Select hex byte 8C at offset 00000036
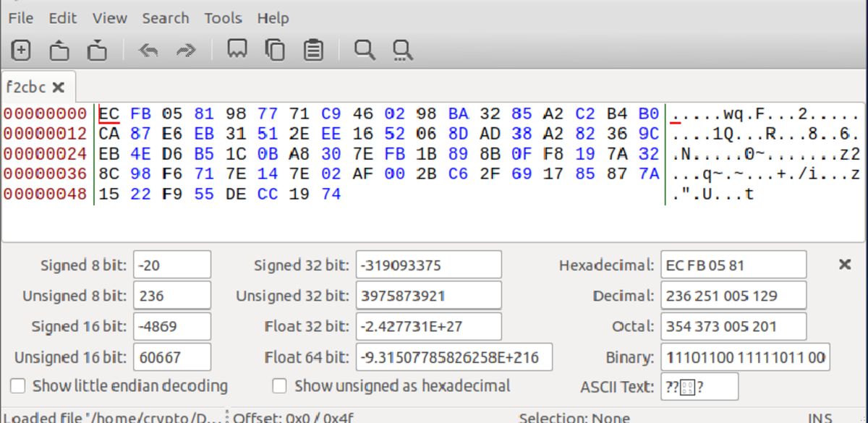The width and height of the screenshot is (868, 423). (109, 174)
